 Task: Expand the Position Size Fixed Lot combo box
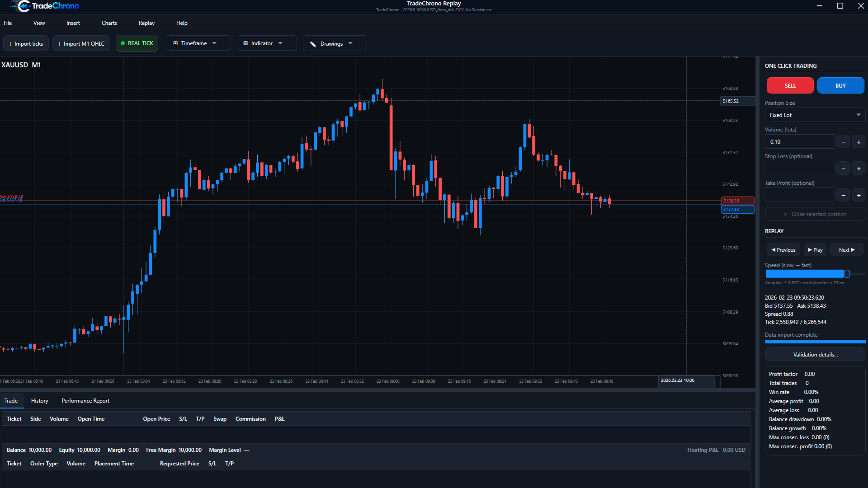tap(815, 115)
